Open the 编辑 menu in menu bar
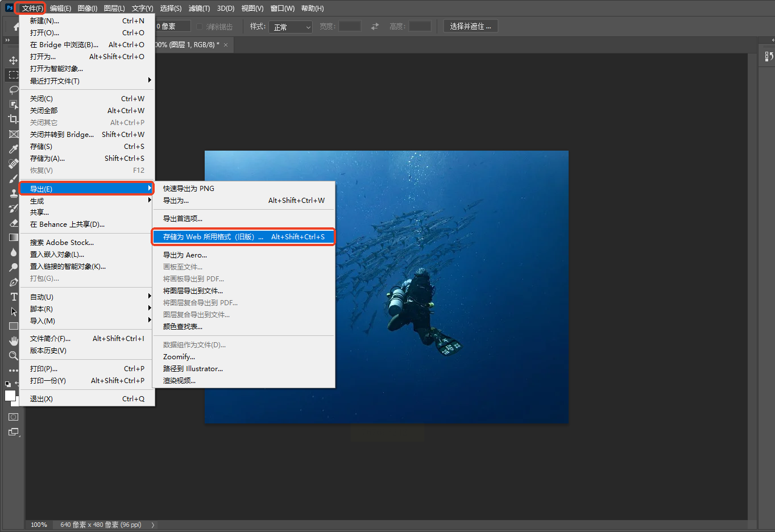 point(60,8)
